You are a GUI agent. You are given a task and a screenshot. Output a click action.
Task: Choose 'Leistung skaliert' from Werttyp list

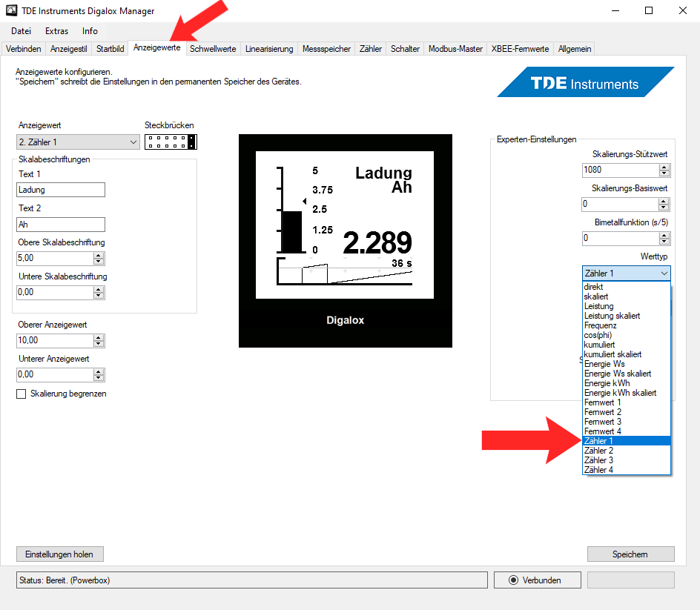tap(627, 316)
